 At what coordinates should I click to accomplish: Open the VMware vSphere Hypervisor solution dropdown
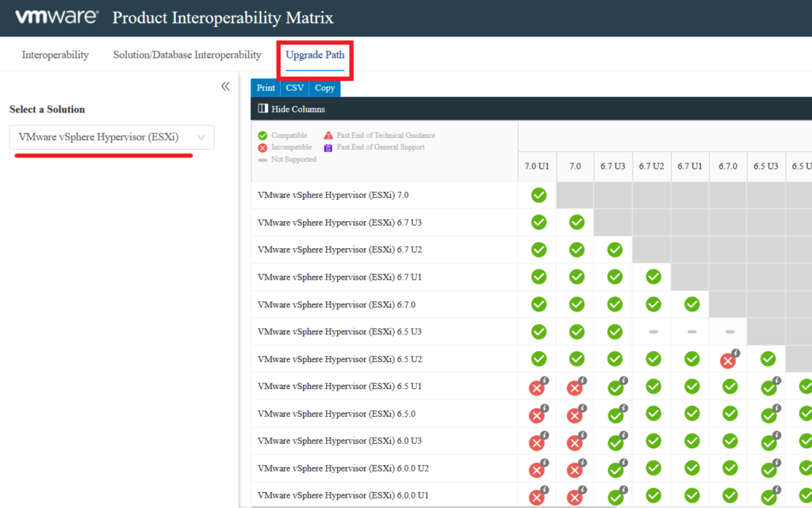tap(112, 137)
